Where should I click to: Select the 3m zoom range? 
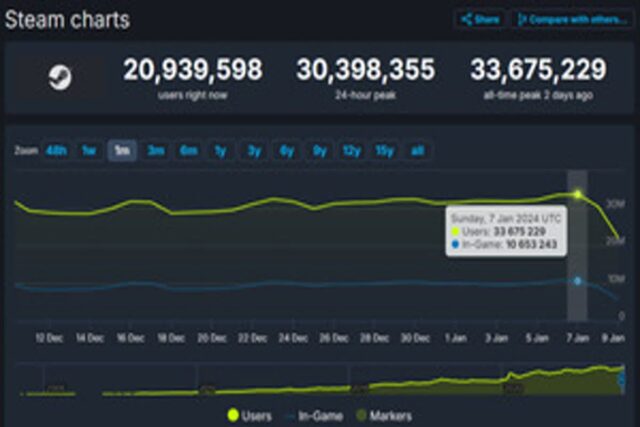point(156,151)
